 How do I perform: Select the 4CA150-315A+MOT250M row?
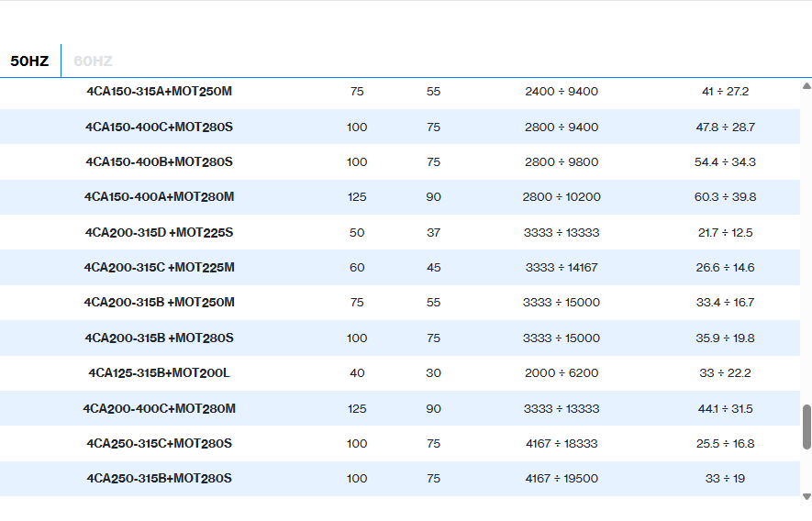click(x=159, y=92)
